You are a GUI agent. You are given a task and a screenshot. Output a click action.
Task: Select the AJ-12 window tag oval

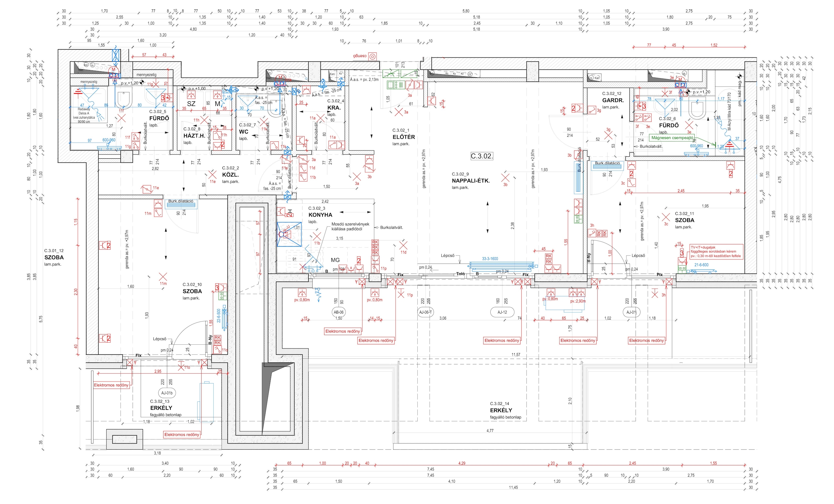point(502,312)
